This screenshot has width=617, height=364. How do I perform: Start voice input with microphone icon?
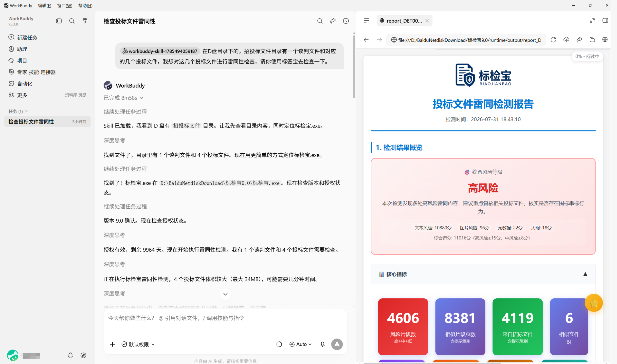pos(322,344)
